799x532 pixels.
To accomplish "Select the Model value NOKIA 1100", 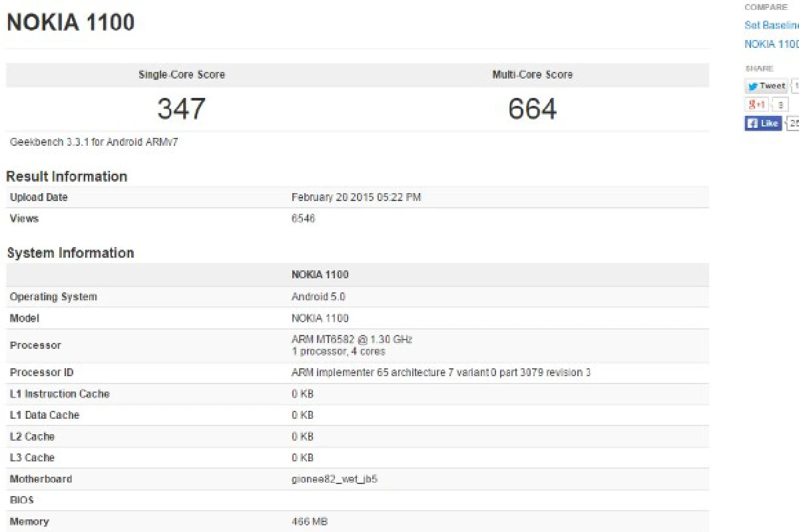I will (x=320, y=318).
